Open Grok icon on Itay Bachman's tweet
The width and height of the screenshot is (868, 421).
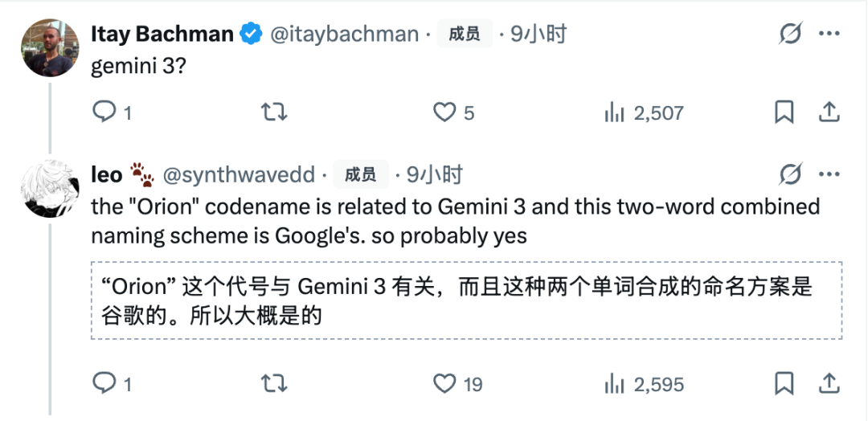[791, 34]
